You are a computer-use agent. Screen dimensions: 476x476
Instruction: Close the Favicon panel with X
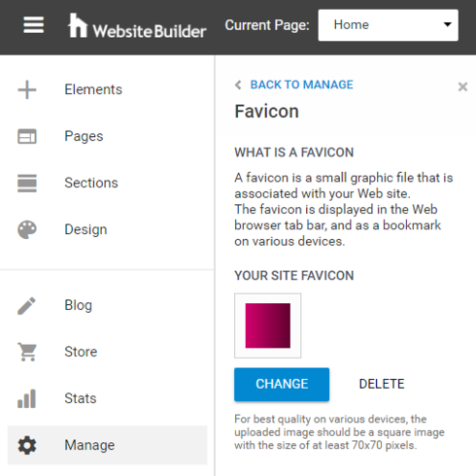[x=462, y=86]
